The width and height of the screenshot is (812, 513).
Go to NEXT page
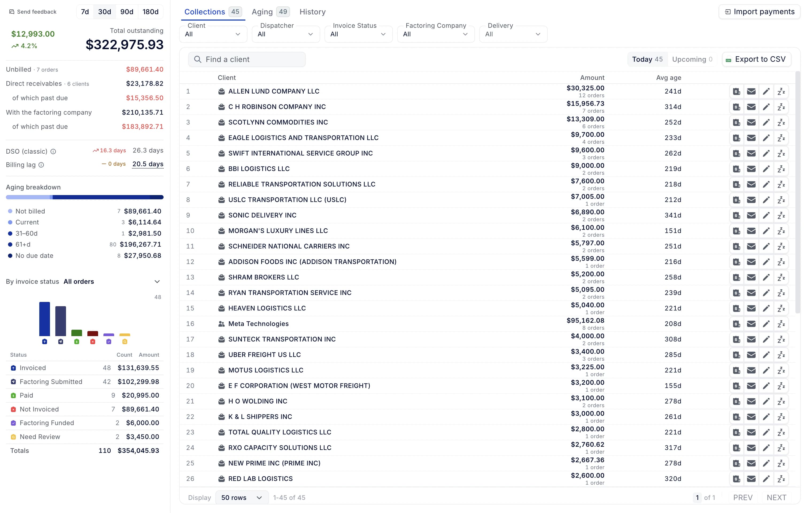[776, 498]
